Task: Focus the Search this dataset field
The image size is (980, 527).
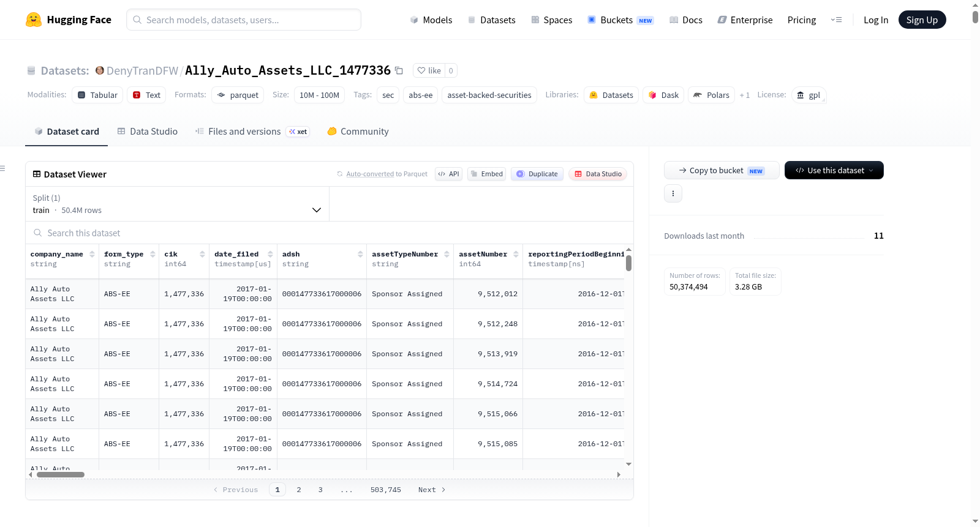Action: click(330, 233)
